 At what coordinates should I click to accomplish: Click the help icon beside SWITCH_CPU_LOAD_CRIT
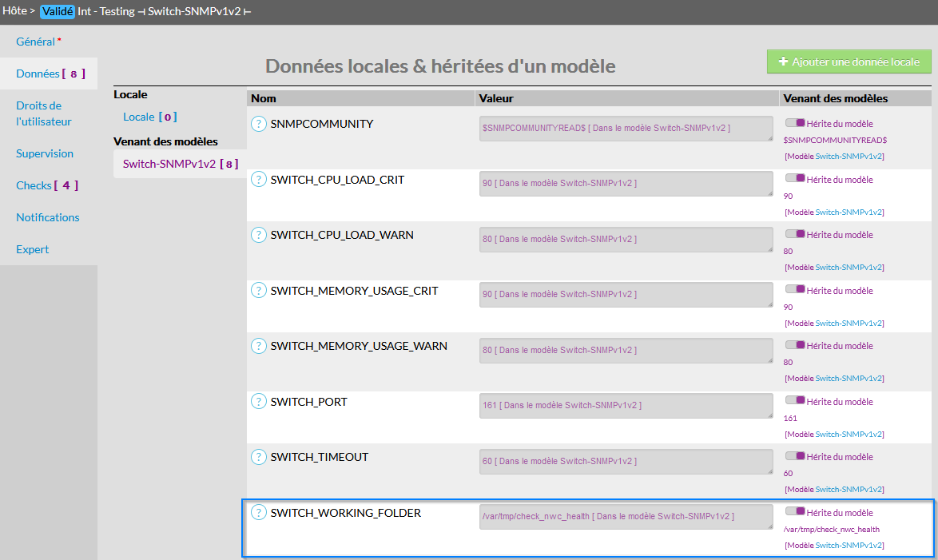click(258, 180)
